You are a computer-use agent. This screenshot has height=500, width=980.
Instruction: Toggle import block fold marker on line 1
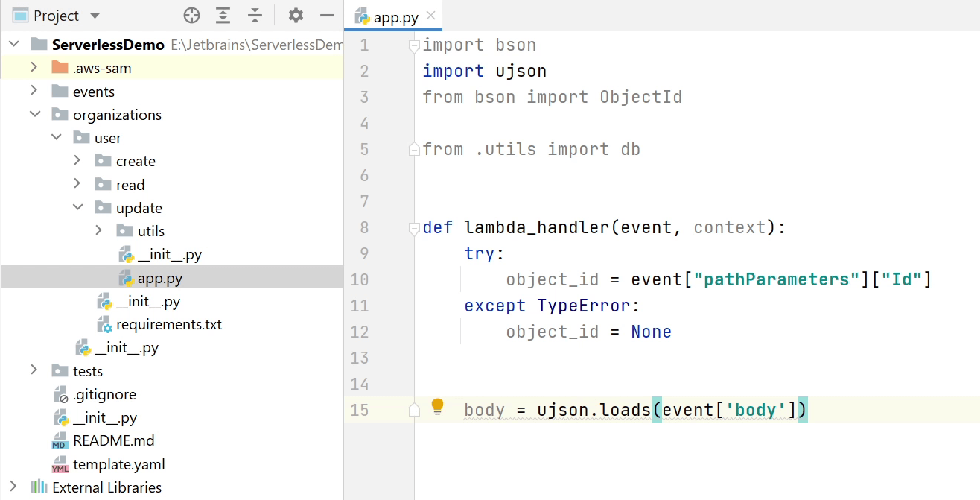click(x=414, y=47)
